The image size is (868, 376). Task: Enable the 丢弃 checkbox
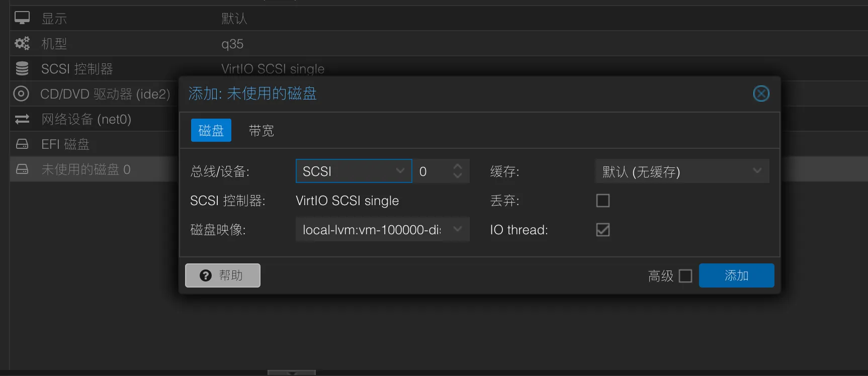coord(602,201)
